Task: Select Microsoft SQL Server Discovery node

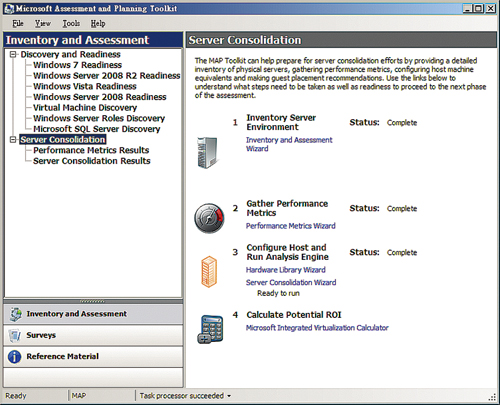Action: [97, 129]
